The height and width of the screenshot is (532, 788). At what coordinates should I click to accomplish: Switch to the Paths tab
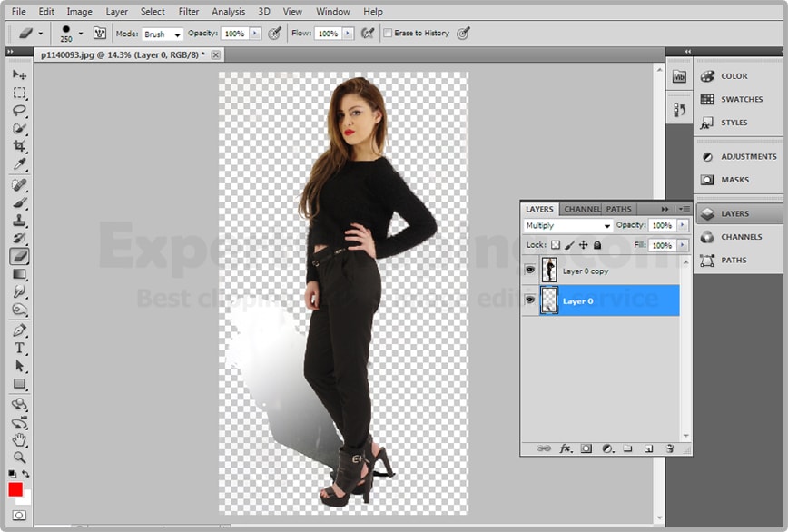pyautogui.click(x=619, y=209)
